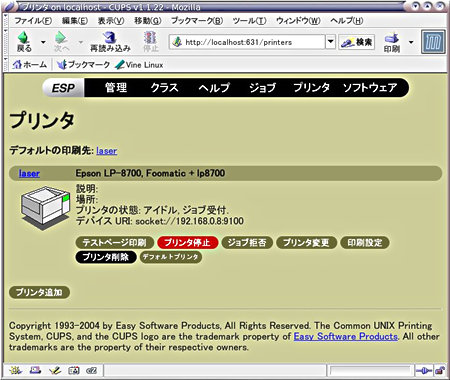Collapse the navigation toolbar grippy
The width and height of the screenshot is (450, 380).
[6, 42]
